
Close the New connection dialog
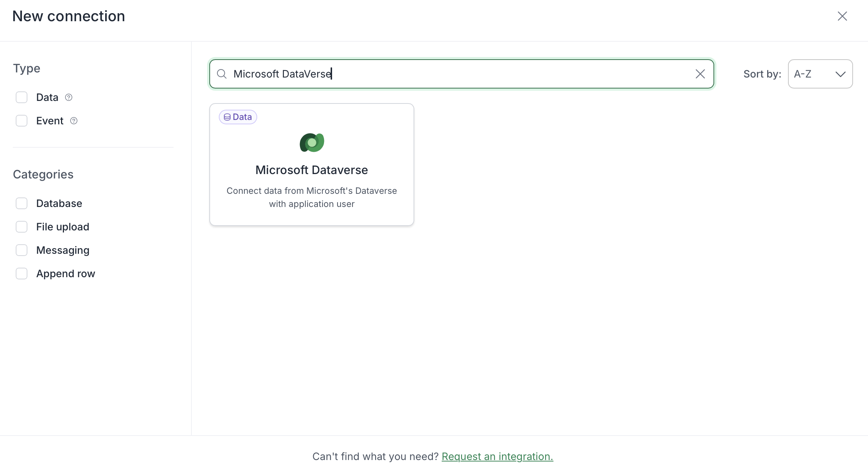842,16
